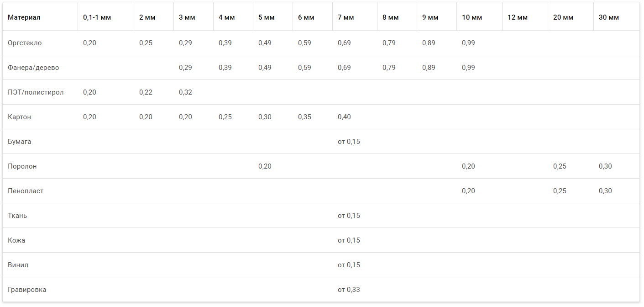Click the 12 мм column header
Screen dimensions: 644x307
[518, 17]
